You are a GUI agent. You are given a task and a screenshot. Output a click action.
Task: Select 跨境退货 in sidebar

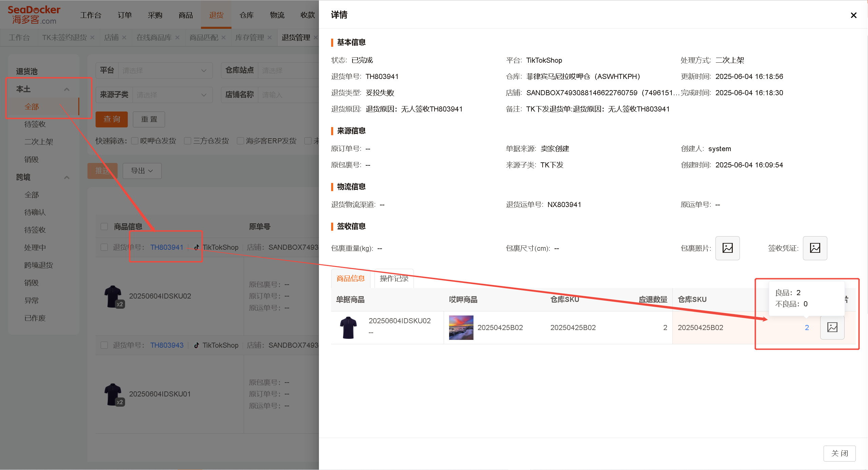39,265
